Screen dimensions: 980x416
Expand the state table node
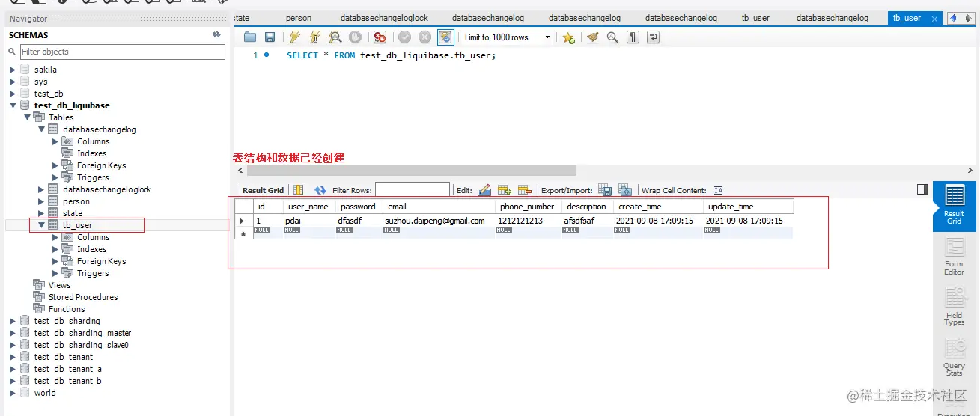[42, 213]
